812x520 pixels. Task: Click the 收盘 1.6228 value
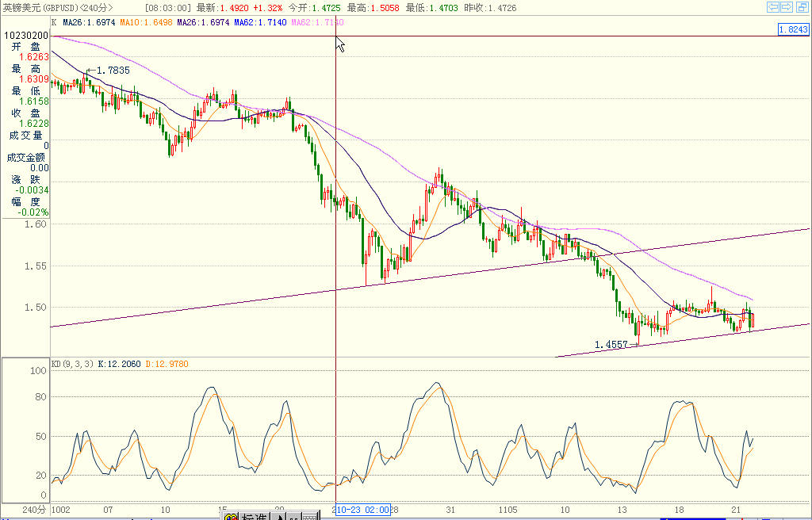pos(33,124)
